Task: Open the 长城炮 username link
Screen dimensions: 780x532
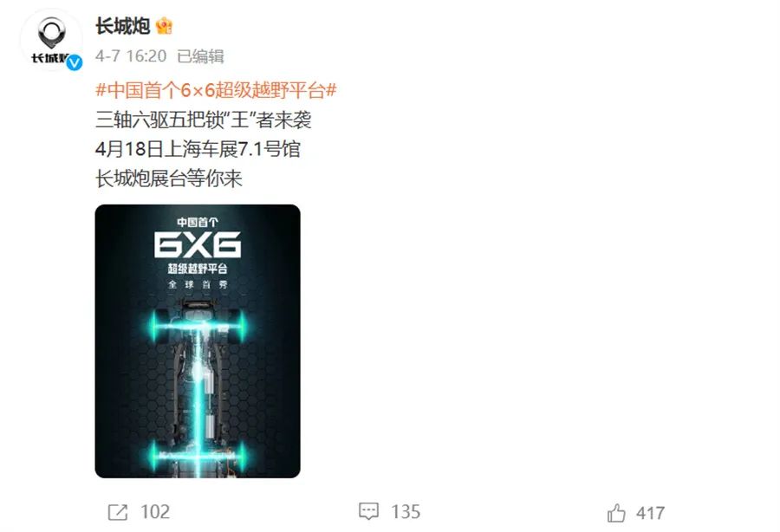Action: 123,26
